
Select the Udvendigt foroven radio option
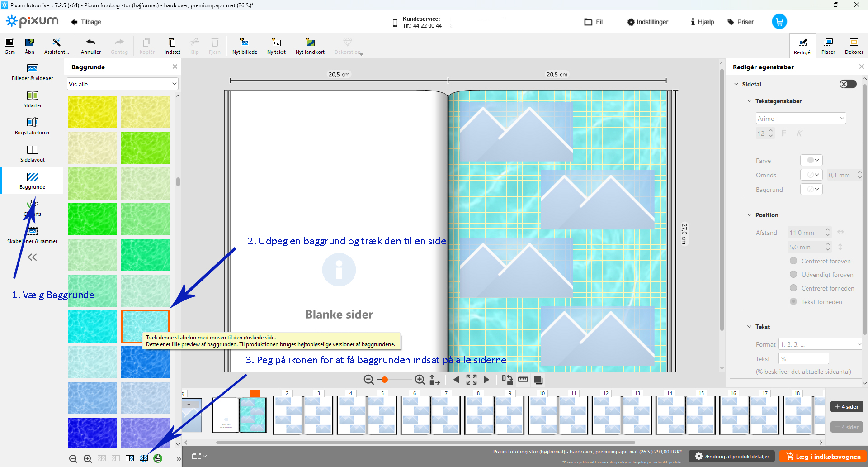(x=793, y=275)
